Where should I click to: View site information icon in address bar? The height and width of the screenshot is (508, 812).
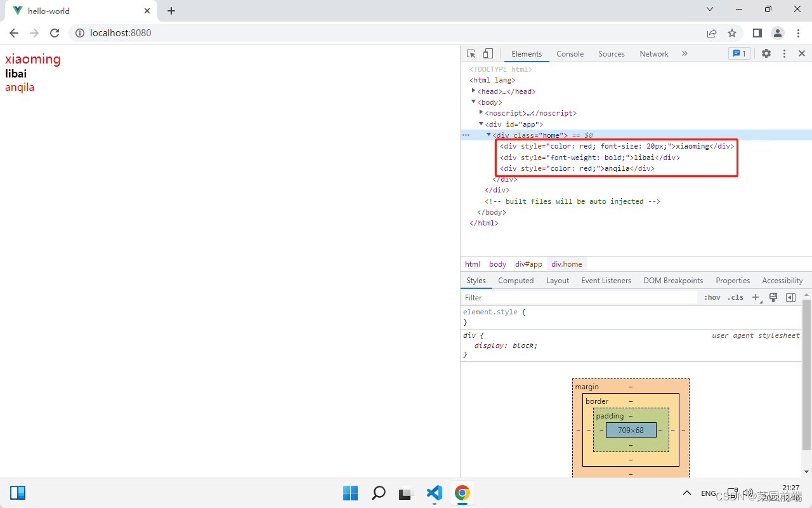(x=80, y=33)
